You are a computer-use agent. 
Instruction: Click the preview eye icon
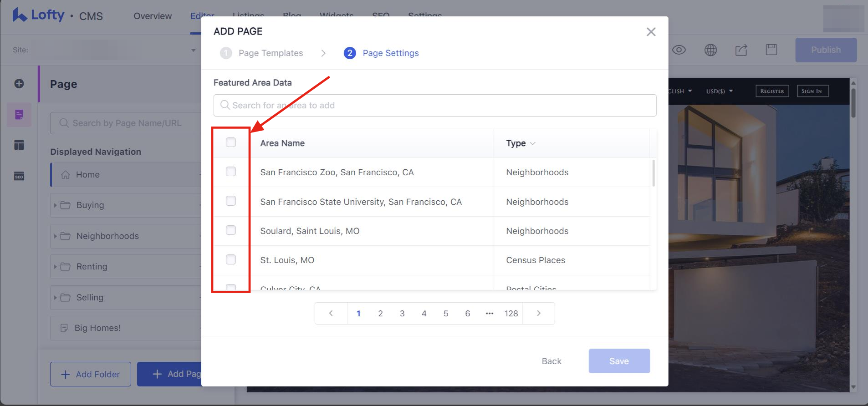coord(679,50)
